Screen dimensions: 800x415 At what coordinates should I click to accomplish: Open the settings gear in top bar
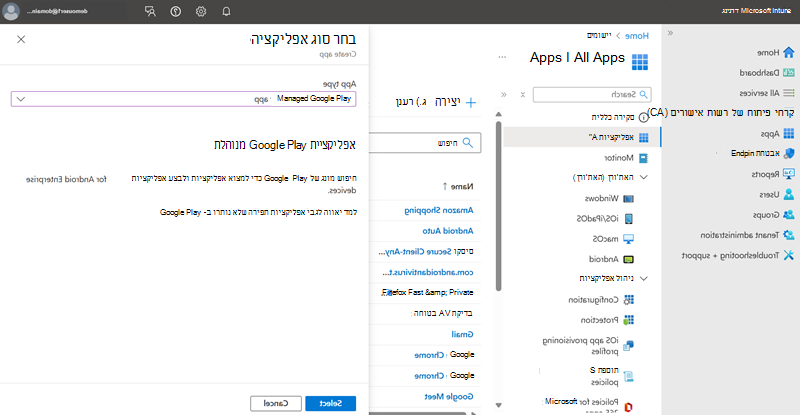pyautogui.click(x=201, y=11)
